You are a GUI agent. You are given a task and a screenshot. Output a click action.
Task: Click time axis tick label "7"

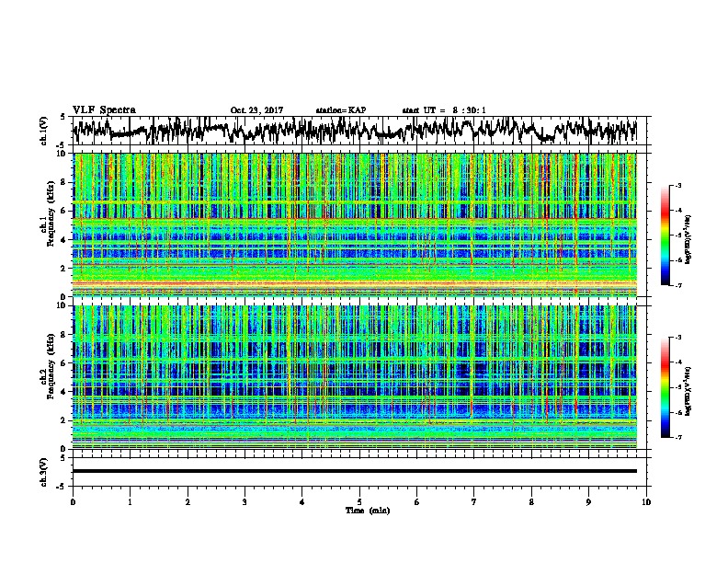click(474, 502)
